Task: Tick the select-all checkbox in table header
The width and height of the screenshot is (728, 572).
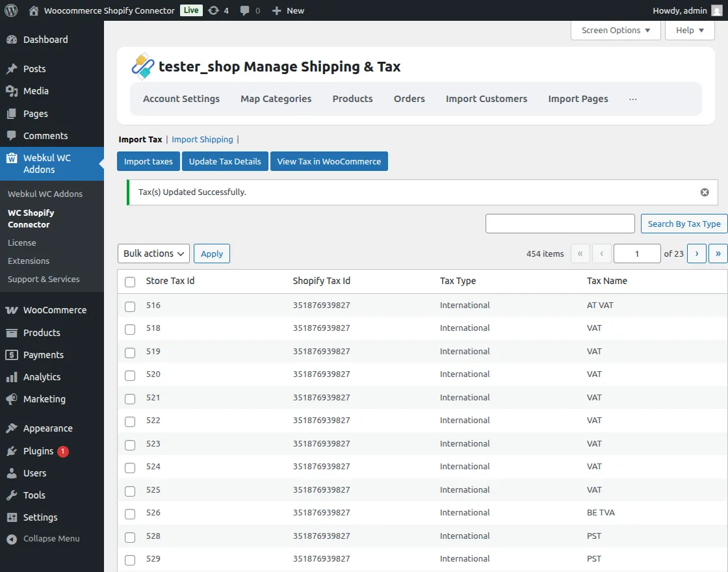Action: 130,282
